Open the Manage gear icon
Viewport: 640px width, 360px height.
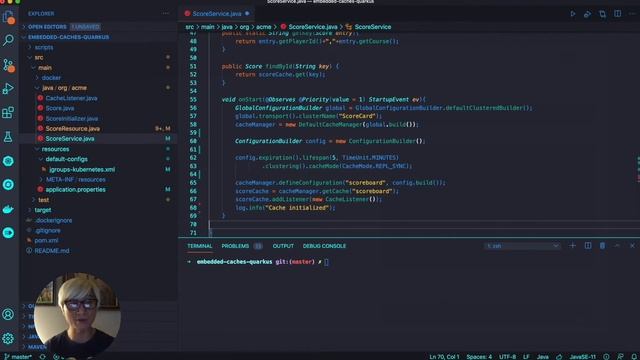[8, 338]
